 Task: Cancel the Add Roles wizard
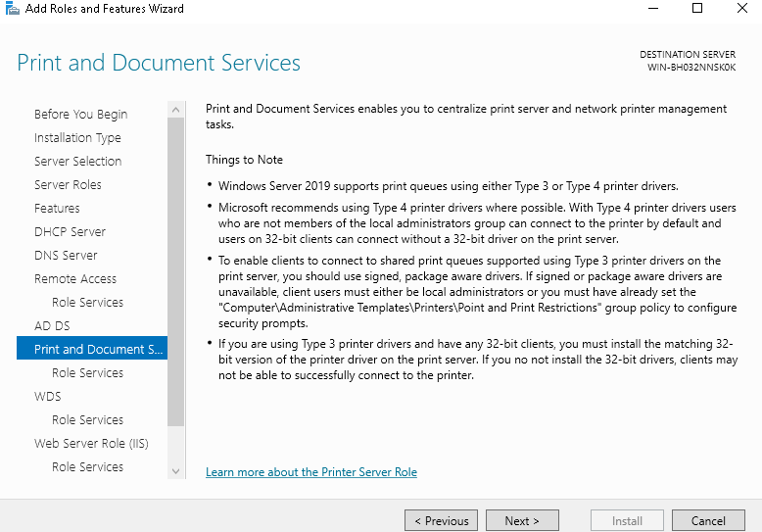708,521
